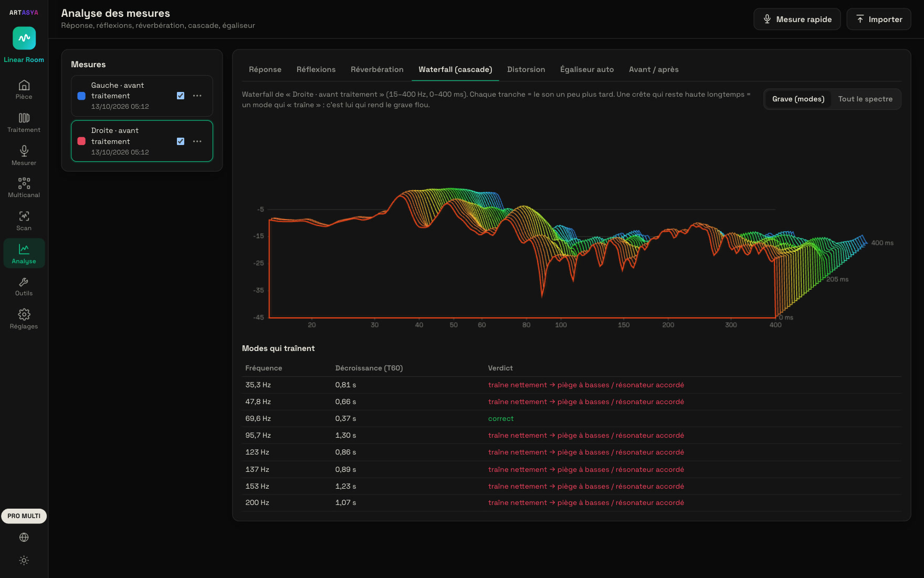Click the 95,7 Hz frequency cell
Viewport: 924px width, 578px height.
[x=258, y=435]
